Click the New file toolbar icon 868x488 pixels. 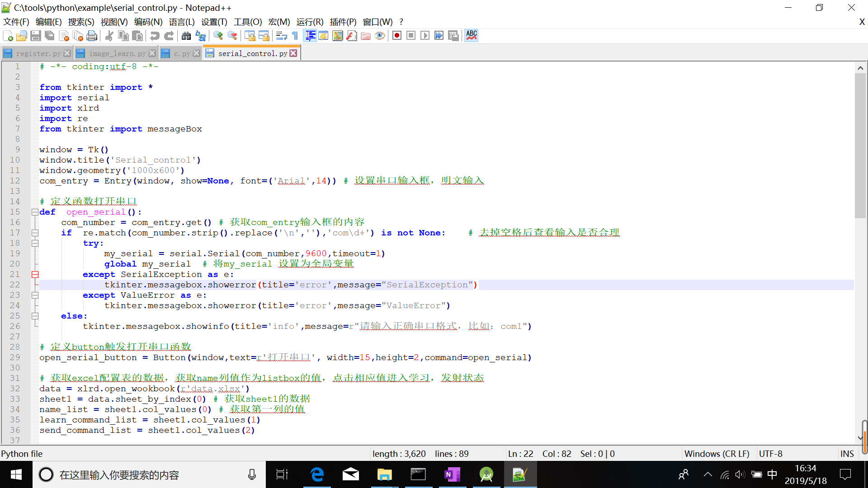click(8, 36)
